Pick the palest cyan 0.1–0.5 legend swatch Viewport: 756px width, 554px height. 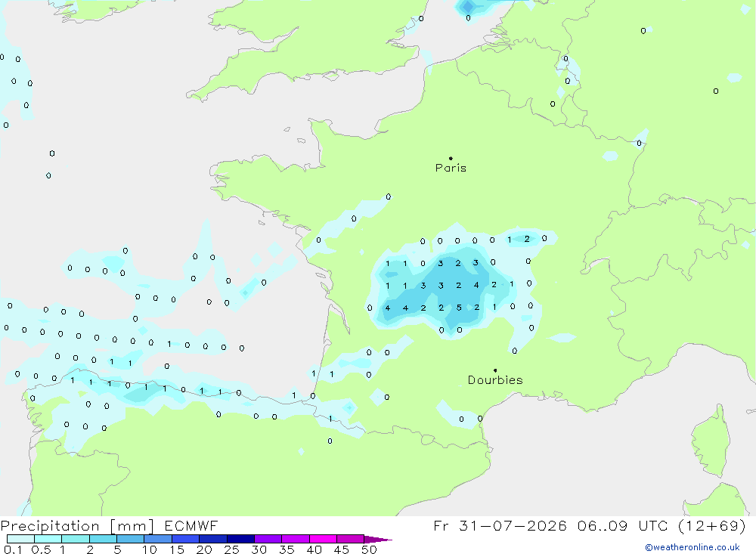20,539
